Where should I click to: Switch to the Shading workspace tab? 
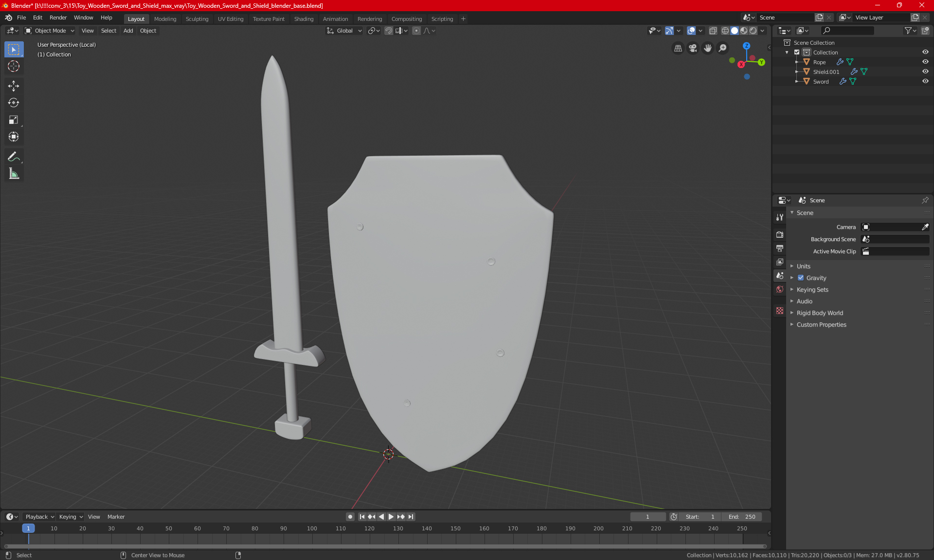(x=304, y=19)
